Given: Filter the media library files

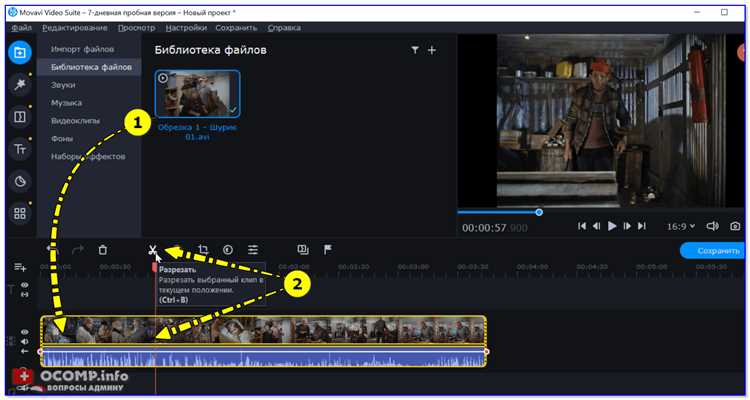Looking at the screenshot, I should [415, 50].
